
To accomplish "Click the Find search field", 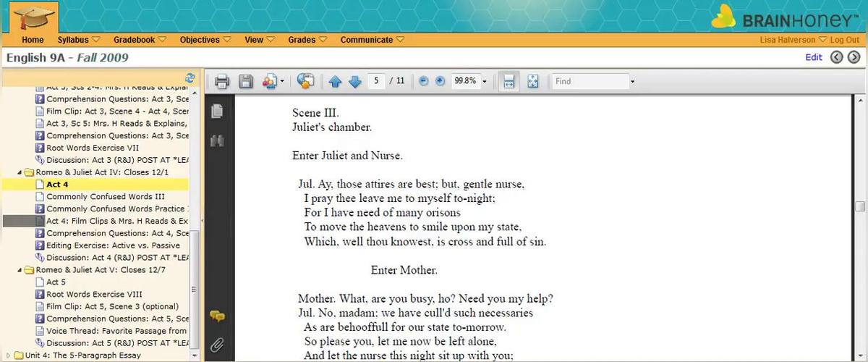I will tap(589, 82).
